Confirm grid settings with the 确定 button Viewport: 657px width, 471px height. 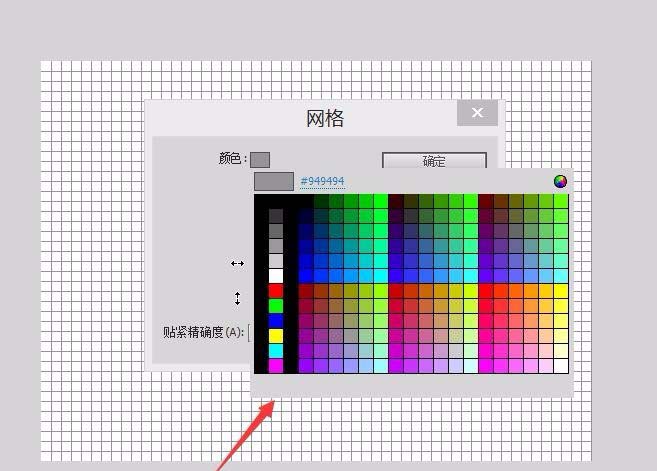point(434,160)
